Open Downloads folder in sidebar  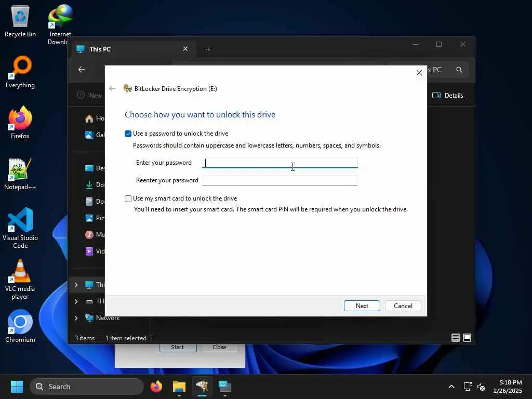[x=95, y=185]
